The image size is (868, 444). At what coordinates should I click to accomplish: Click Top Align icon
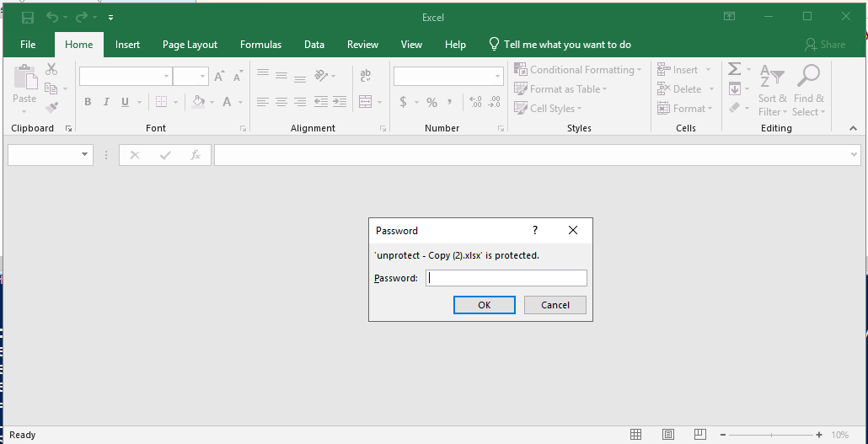point(263,74)
